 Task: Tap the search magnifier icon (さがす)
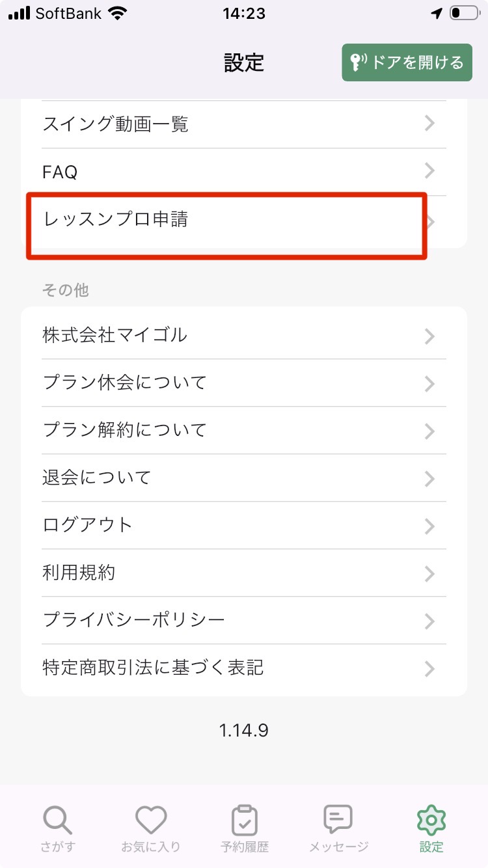(59, 820)
